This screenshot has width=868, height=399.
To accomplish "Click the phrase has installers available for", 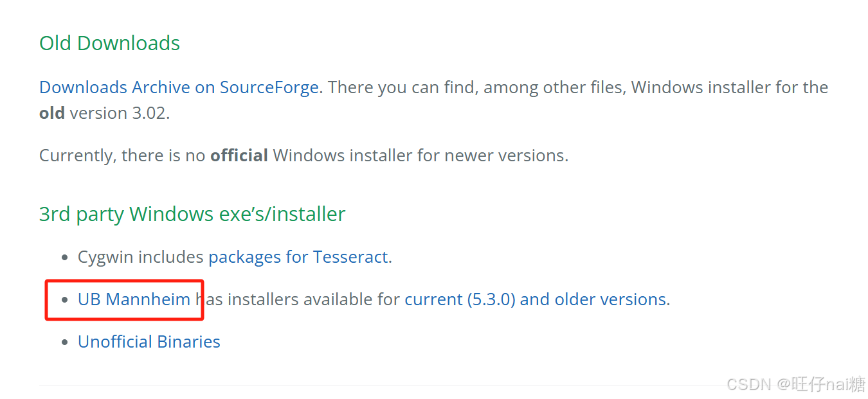I will 298,299.
